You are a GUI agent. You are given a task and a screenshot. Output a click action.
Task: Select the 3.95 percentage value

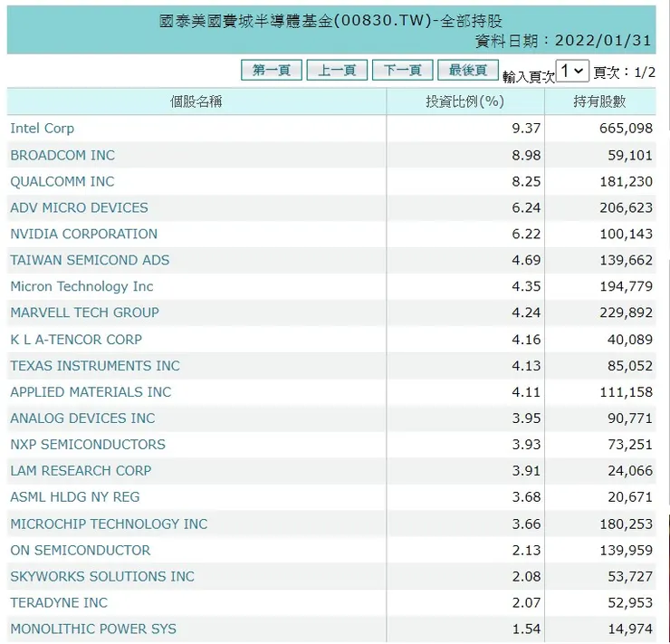point(526,418)
